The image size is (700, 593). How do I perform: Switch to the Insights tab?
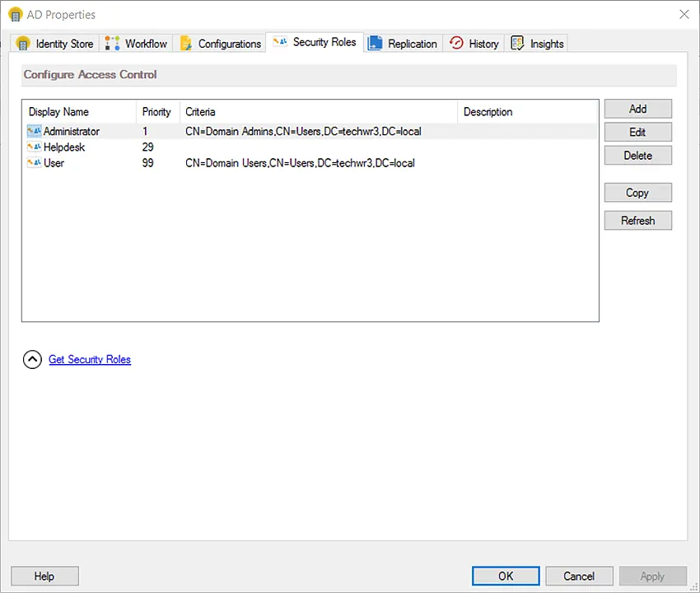[x=537, y=44]
